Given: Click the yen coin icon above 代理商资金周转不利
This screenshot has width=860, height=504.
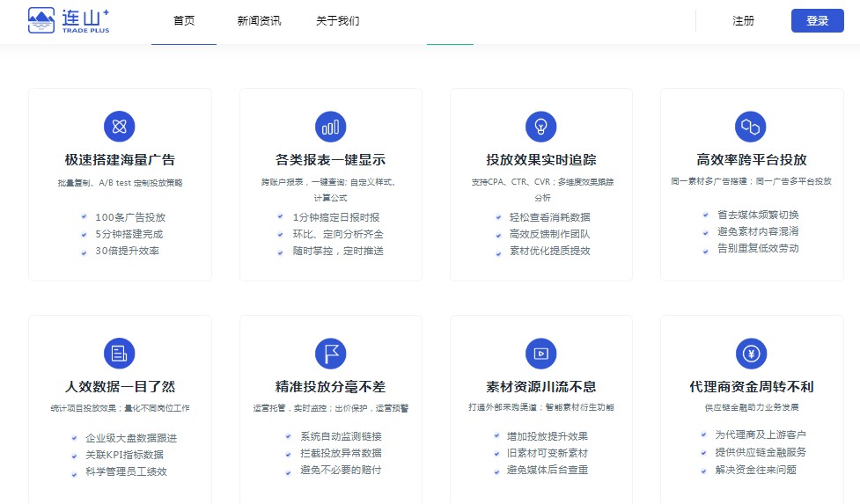Looking at the screenshot, I should pyautogui.click(x=751, y=354).
